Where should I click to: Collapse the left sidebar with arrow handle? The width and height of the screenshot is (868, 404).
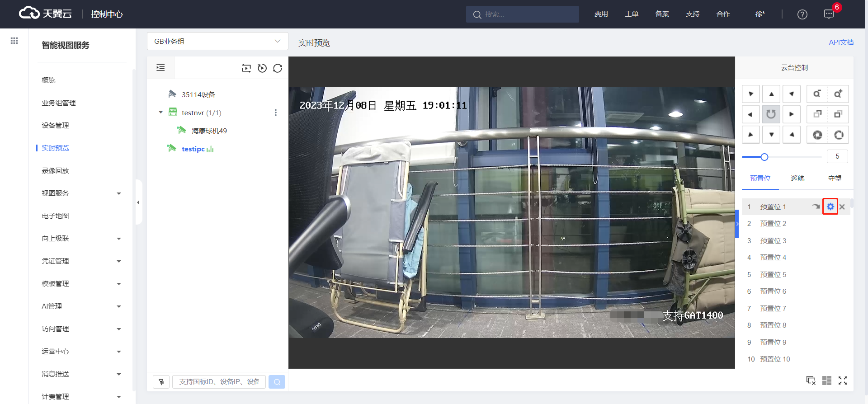click(138, 202)
